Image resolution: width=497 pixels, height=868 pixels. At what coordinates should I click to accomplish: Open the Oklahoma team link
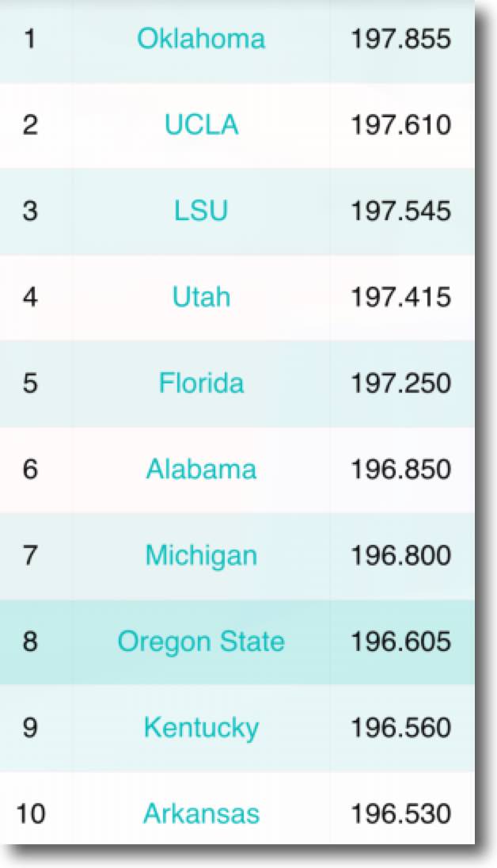(x=201, y=39)
